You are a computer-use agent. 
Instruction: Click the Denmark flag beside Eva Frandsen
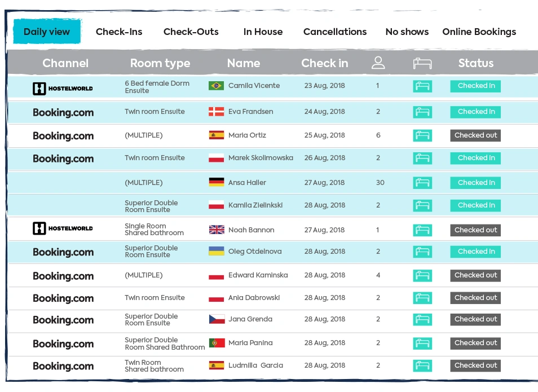[216, 112]
